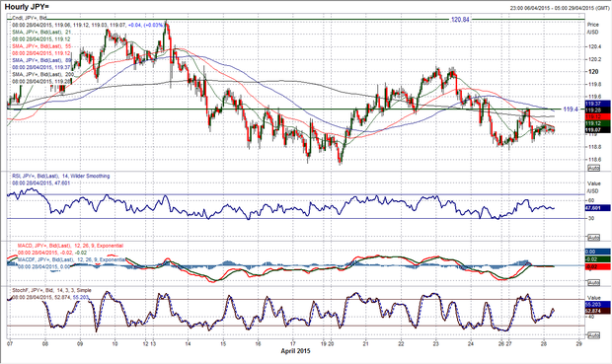Click the April 2015 time axis label
The image size is (612, 364).
[295, 351]
